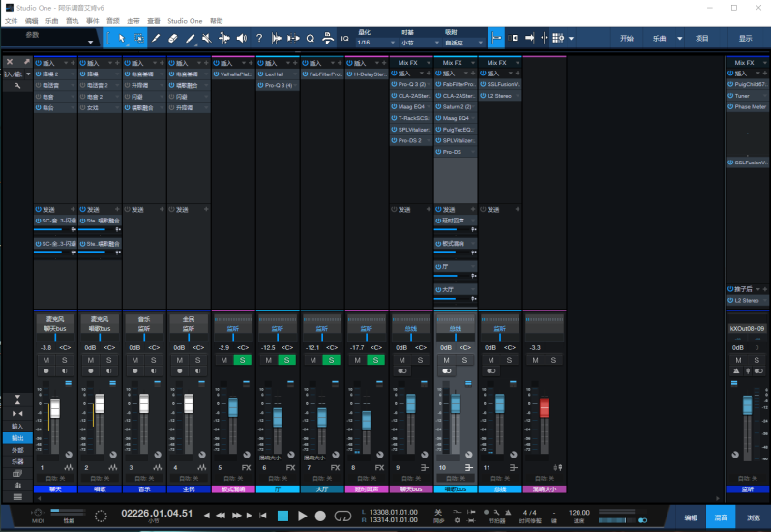Open mixer settings wrench icon

coord(17,85)
